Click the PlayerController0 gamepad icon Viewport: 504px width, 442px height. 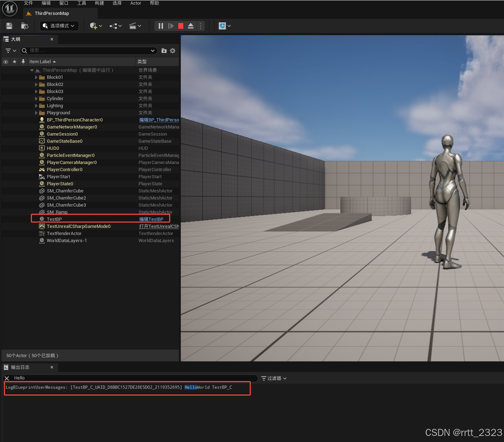pyautogui.click(x=42, y=169)
